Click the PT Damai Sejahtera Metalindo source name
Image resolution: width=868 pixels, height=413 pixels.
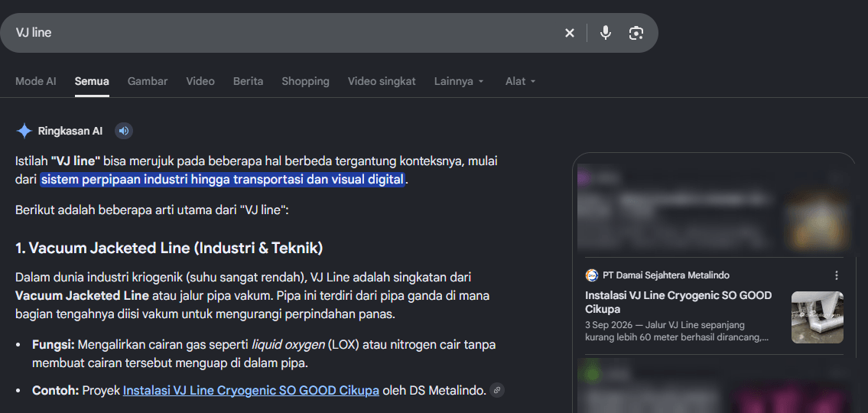click(x=666, y=275)
